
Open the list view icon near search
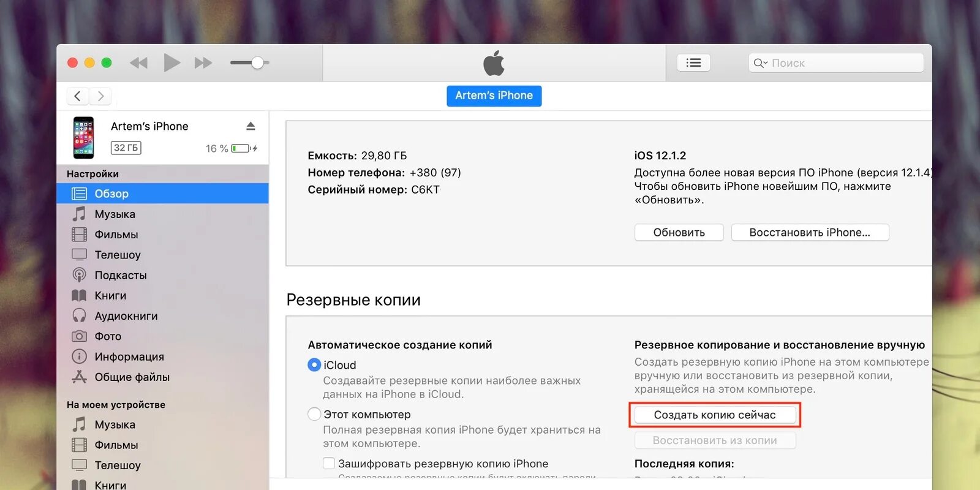click(693, 62)
